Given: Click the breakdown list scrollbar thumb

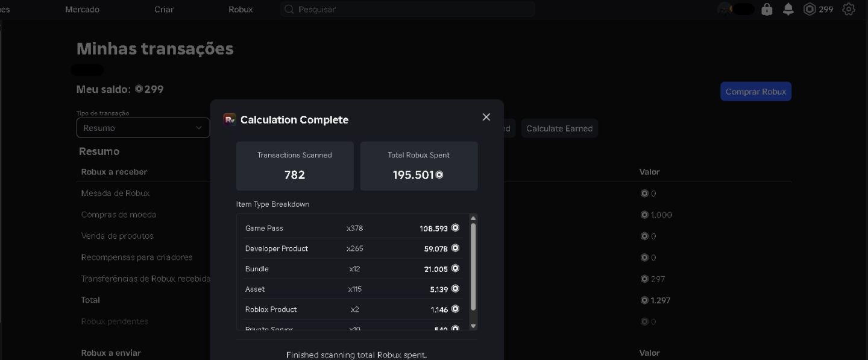Looking at the screenshot, I should [x=473, y=267].
